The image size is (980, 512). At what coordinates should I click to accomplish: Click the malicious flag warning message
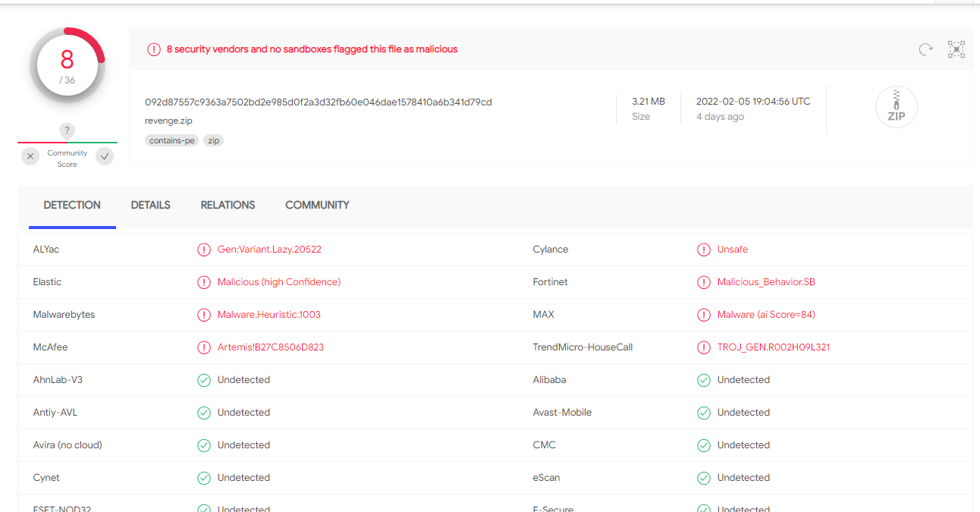pyautogui.click(x=312, y=49)
